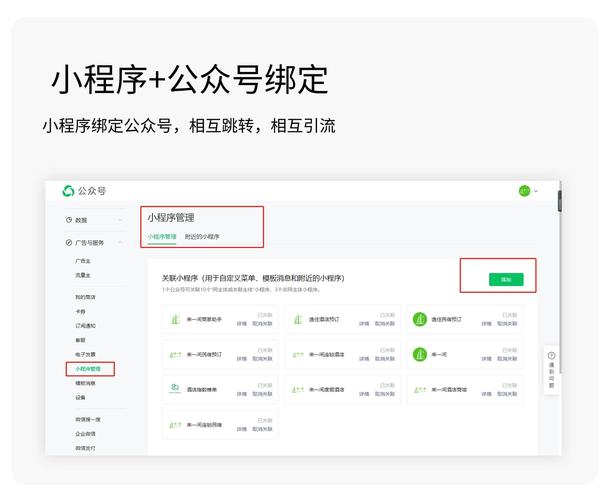The image size is (607, 500).
Task: Click the 小程序管理 page title
Action: point(171,217)
